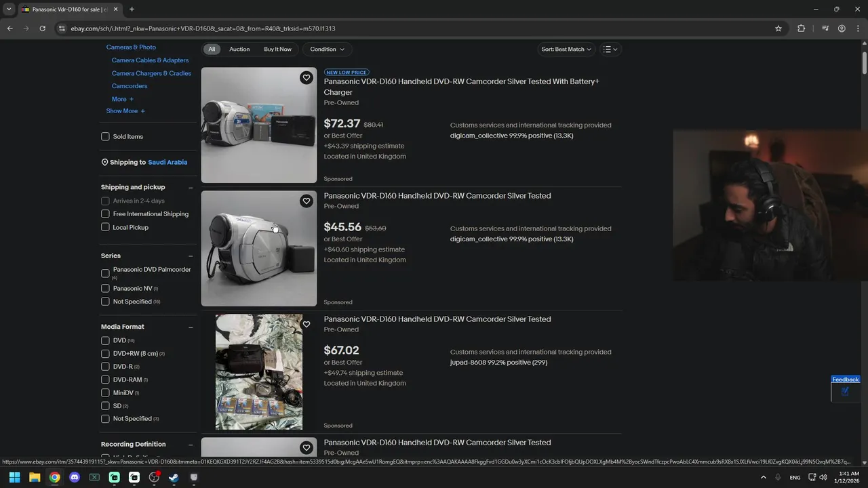Reload the eBay page
The image size is (868, 488).
(x=42, y=28)
